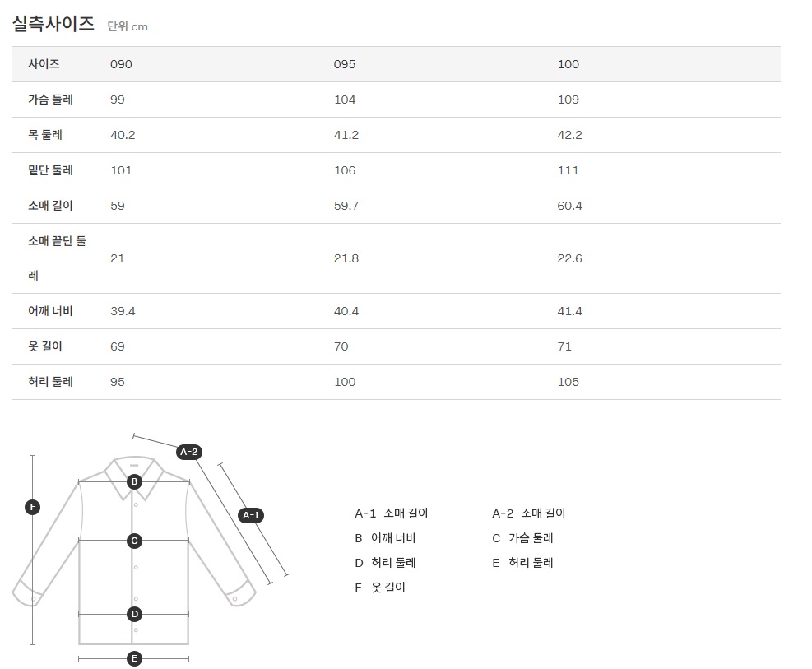Select the C marker on the shirt chest
The height and width of the screenshot is (669, 812).
[134, 541]
